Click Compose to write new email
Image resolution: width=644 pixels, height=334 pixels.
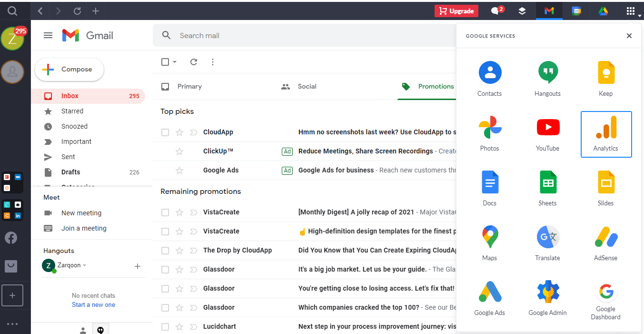(69, 70)
